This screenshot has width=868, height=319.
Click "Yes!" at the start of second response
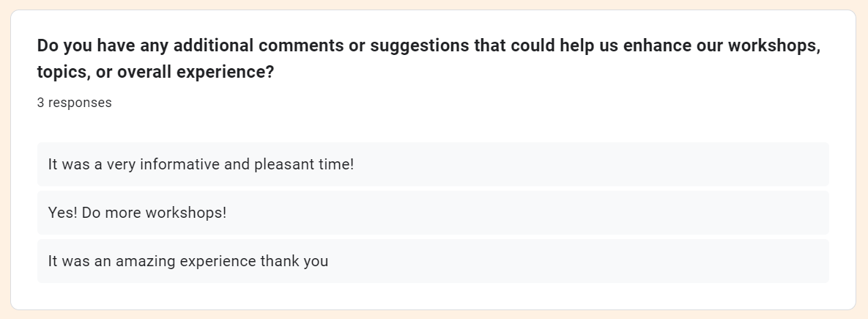63,213
